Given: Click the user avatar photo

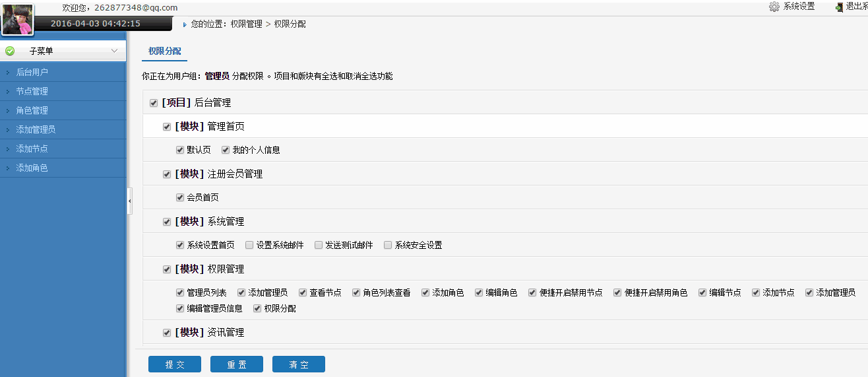Looking at the screenshot, I should (x=18, y=18).
